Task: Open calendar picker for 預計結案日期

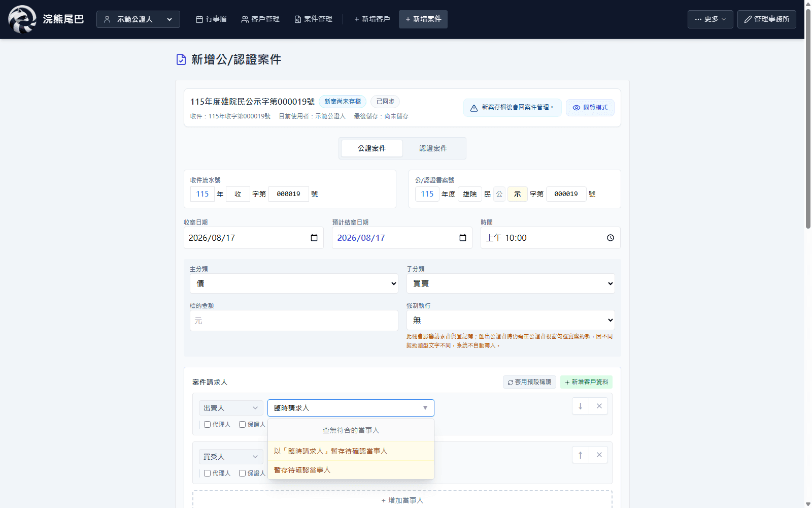Action: tap(463, 238)
